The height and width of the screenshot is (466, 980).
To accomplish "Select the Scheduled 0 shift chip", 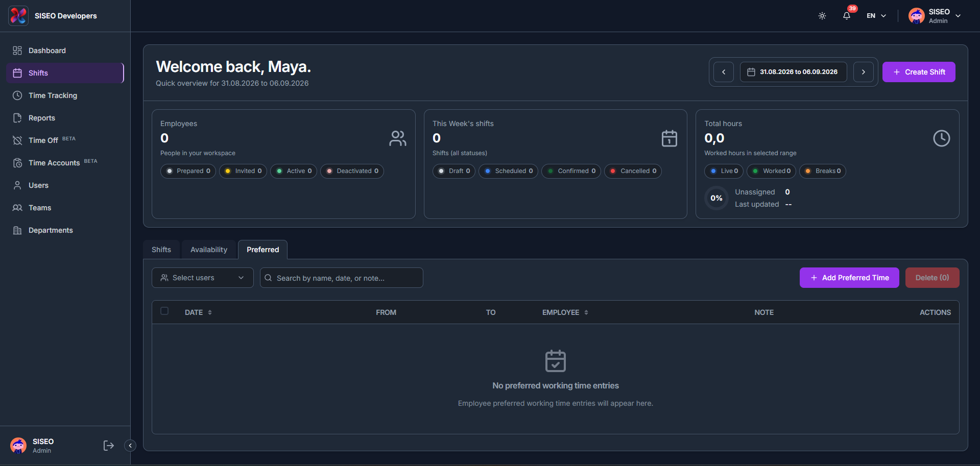I will tap(508, 171).
